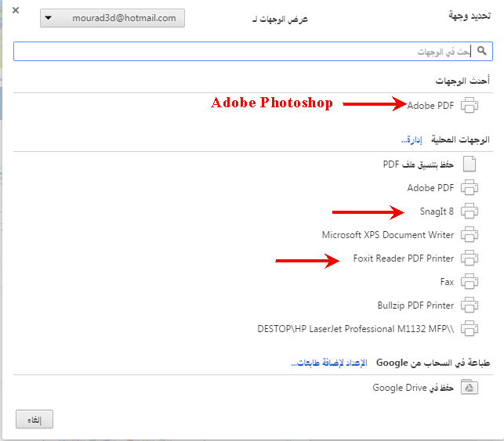The image size is (504, 441).
Task: Select حفظ في Google Drive destination
Action: pyautogui.click(x=413, y=388)
